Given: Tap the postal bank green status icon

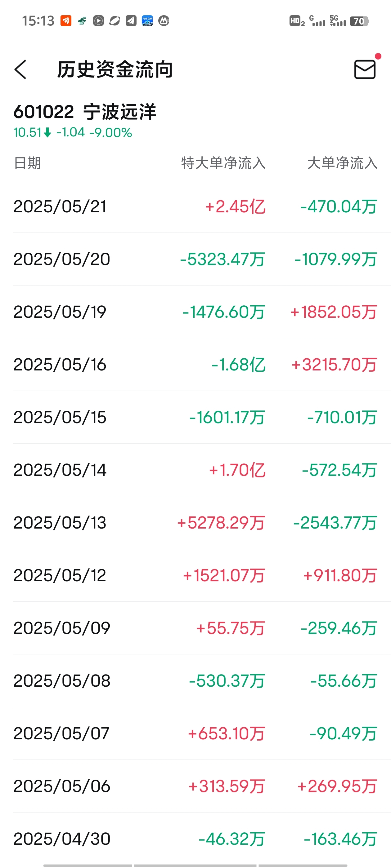Looking at the screenshot, I should [x=82, y=21].
